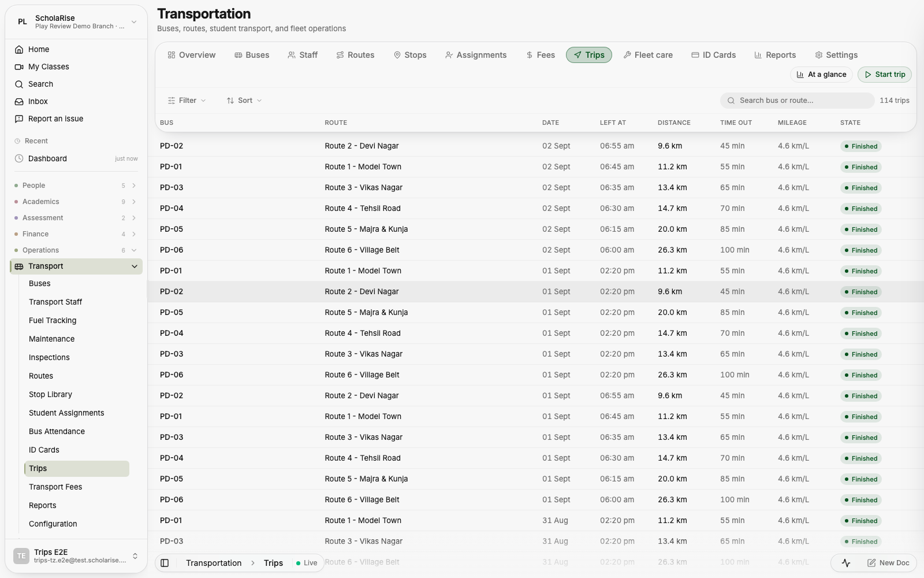The width and height of the screenshot is (924, 578).
Task: Click the Home icon in sidebar
Action: 19,50
